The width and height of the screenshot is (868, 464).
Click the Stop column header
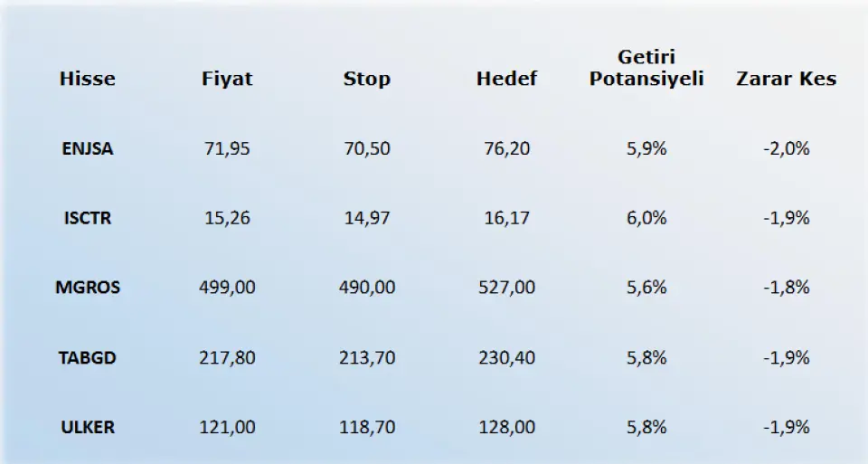click(x=366, y=79)
